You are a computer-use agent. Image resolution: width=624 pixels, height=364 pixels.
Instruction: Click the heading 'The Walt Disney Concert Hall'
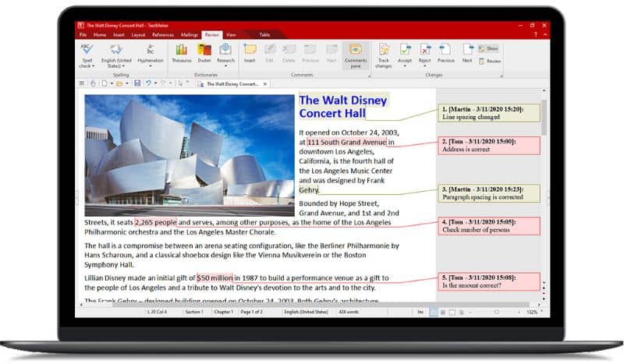pos(342,107)
